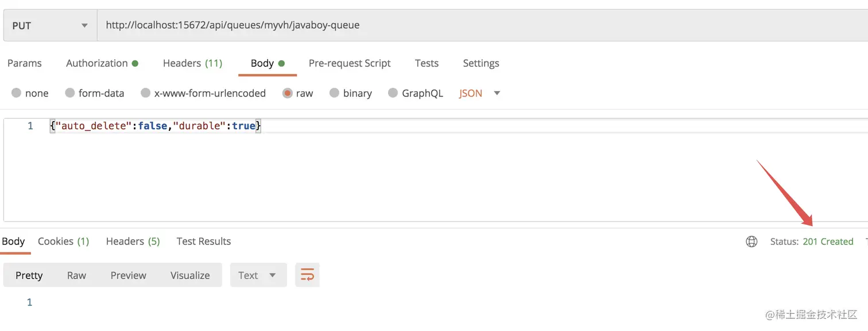Viewport: 868px width, 331px height.
Task: Switch to response Cookies (1) tab
Action: pos(64,242)
